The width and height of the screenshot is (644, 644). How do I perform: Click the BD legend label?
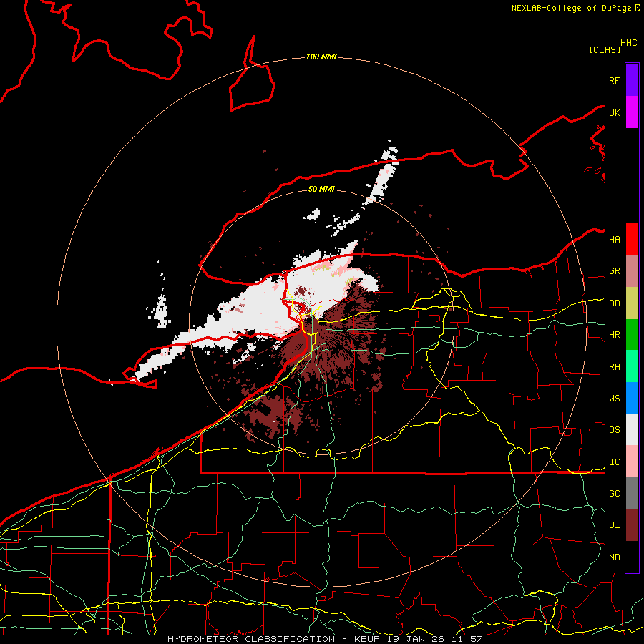point(615,303)
